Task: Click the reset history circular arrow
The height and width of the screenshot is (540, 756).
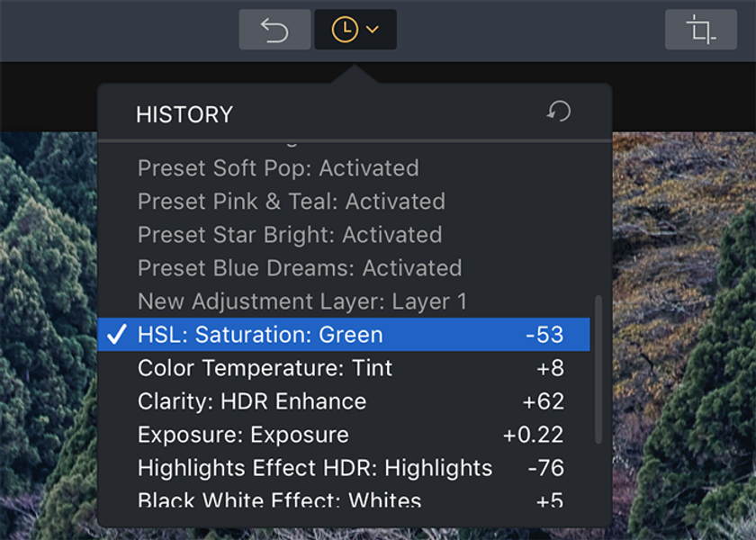Action: coord(559,112)
